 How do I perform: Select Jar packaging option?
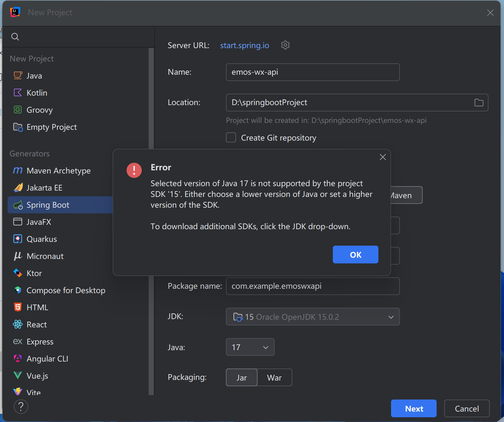242,377
